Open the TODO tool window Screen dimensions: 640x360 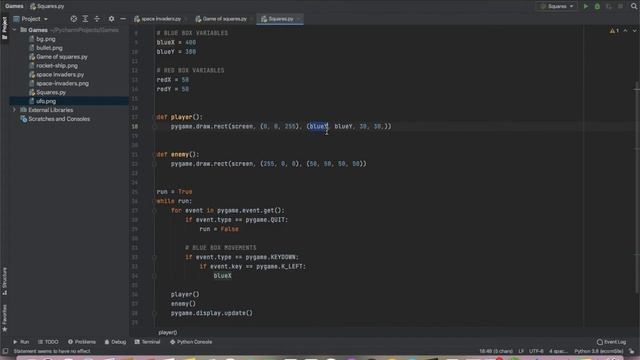(x=48, y=342)
